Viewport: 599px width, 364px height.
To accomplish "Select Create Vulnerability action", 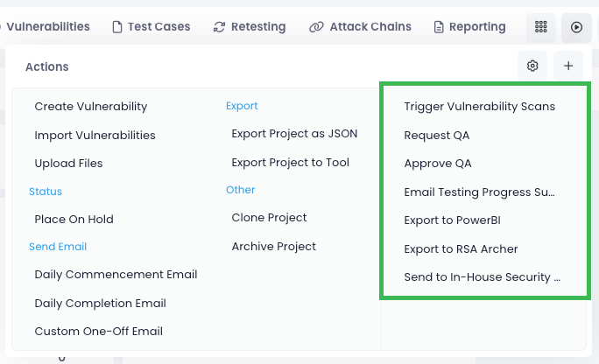I will coord(91,107).
